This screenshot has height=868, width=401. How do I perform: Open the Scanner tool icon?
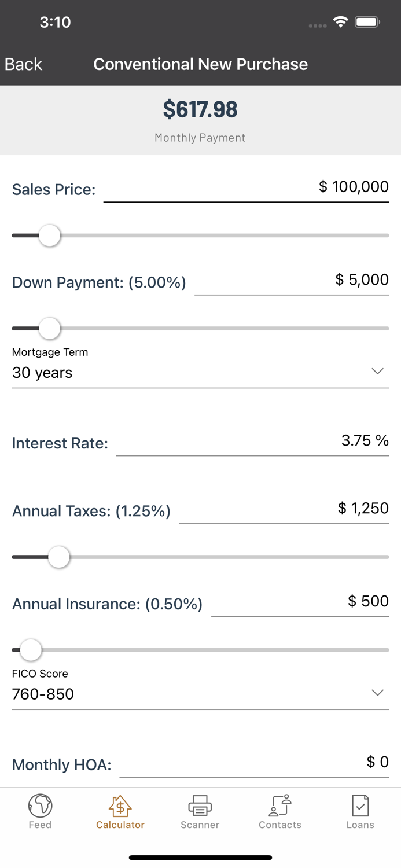(x=200, y=804)
